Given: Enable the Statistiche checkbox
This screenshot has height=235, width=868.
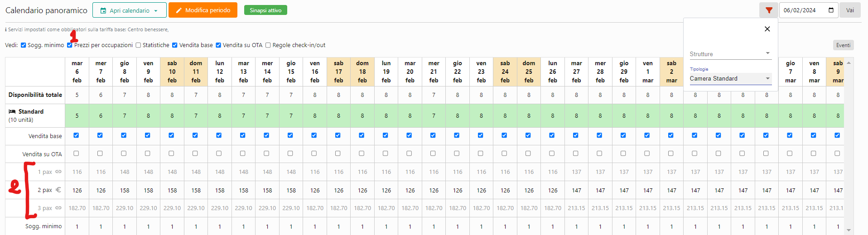Looking at the screenshot, I should (139, 45).
